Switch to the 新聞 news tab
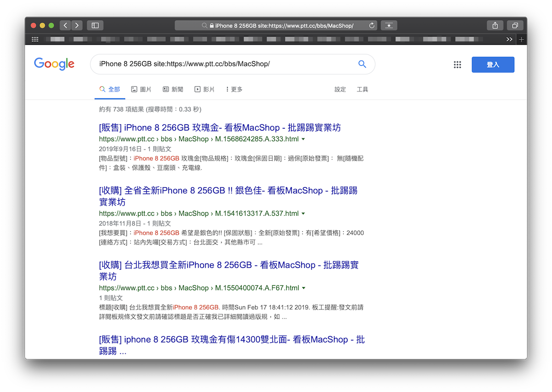552x392 pixels. pos(173,89)
